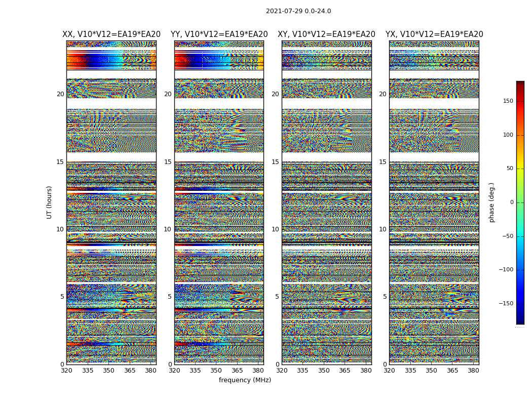The width and height of the screenshot is (532, 405).
Task: Click the XX panel y-axis tick 10
Action: click(x=60, y=229)
